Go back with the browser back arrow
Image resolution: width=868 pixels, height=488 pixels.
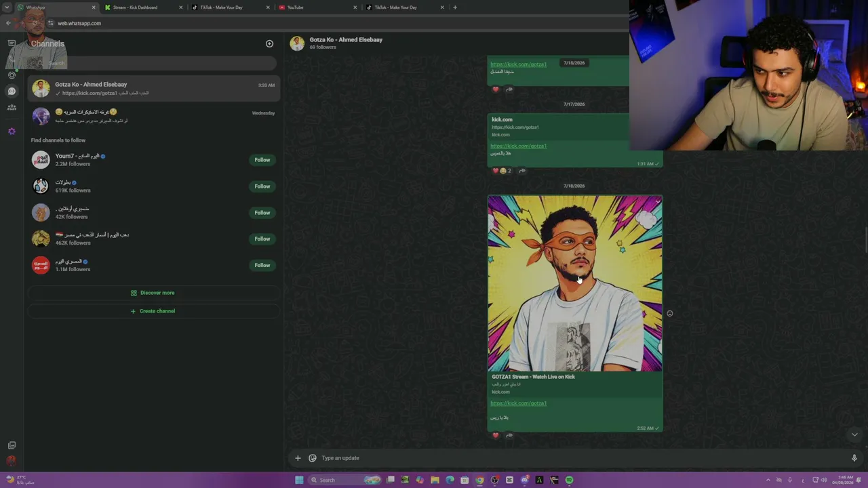click(x=8, y=23)
